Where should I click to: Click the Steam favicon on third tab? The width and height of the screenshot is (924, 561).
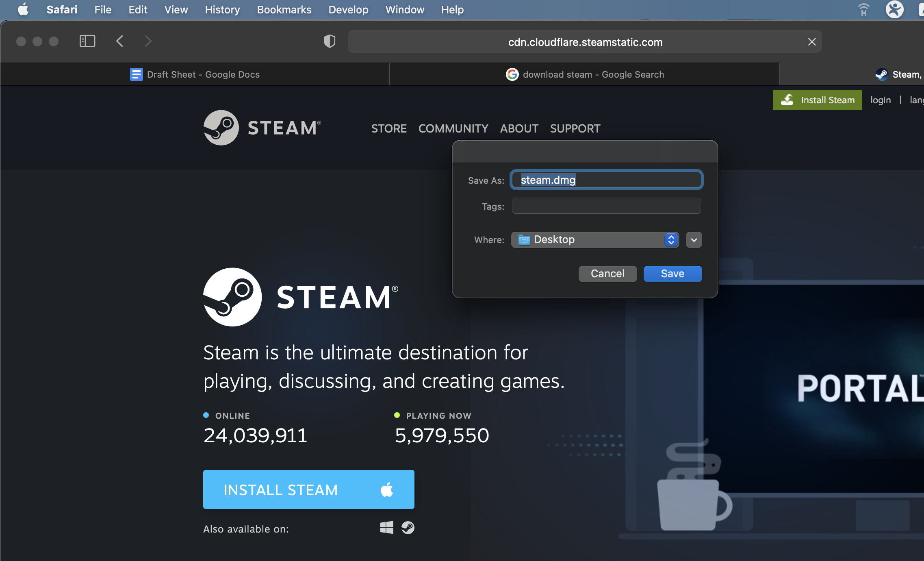click(881, 74)
